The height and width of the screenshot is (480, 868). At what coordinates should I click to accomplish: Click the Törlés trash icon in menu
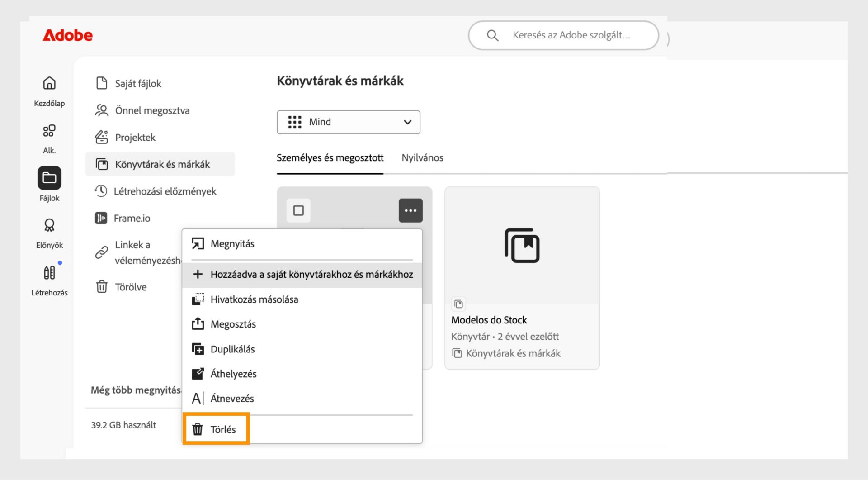(x=198, y=429)
